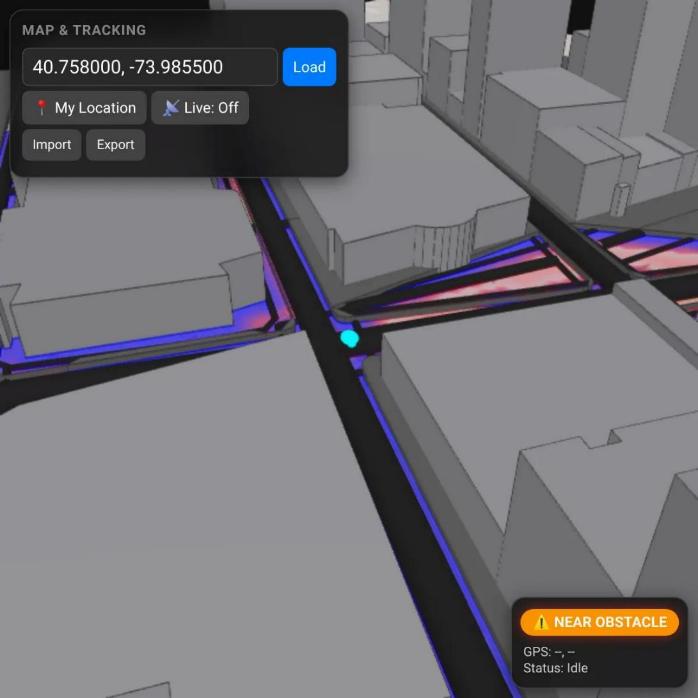Click the GPS readout in status panel
Viewport: 698px width, 698px height.
tap(549, 651)
